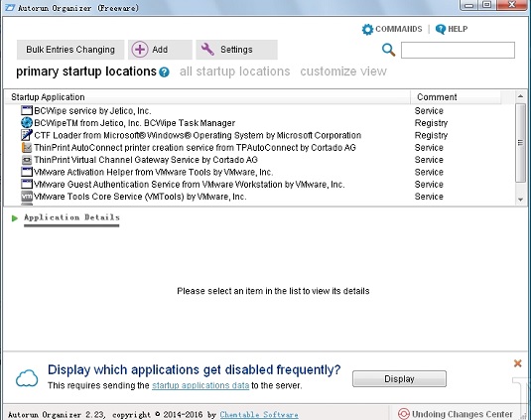Viewport: 531px width, 420px height.
Task: Click the help icon beside primary startup locations
Action: (x=164, y=71)
